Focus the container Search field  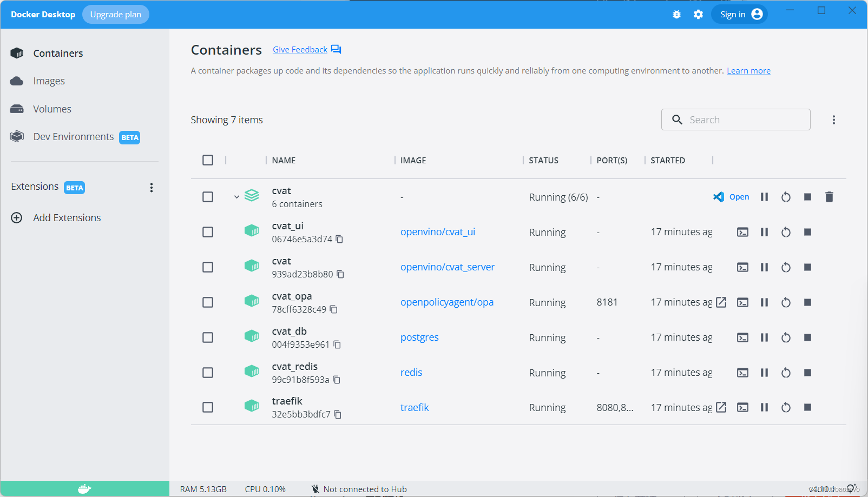[735, 120]
